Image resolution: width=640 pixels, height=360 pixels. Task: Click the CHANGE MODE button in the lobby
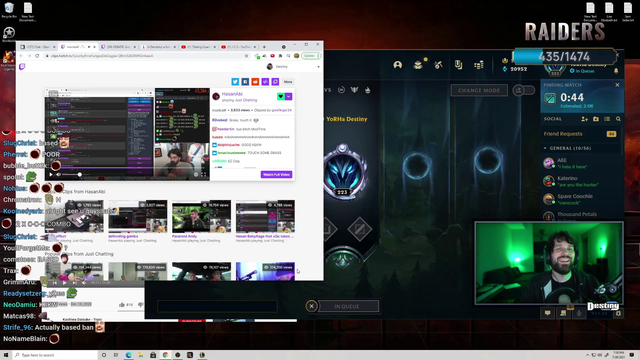(479, 90)
